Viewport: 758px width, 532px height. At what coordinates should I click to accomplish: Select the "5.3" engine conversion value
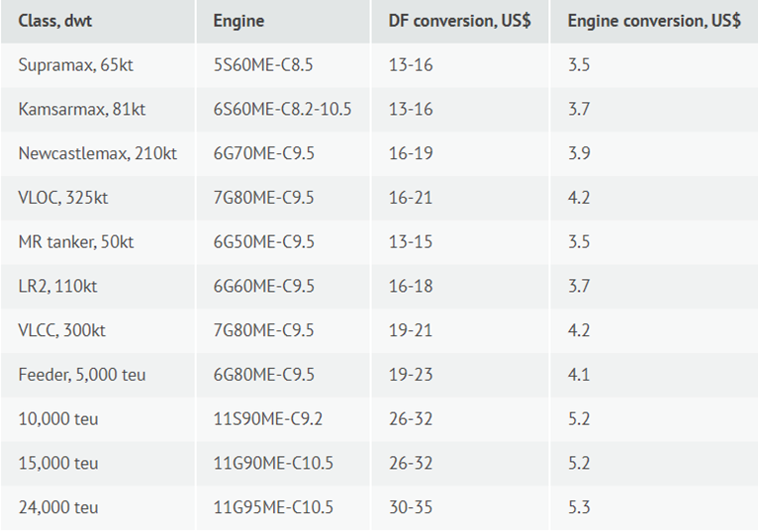pos(579,507)
